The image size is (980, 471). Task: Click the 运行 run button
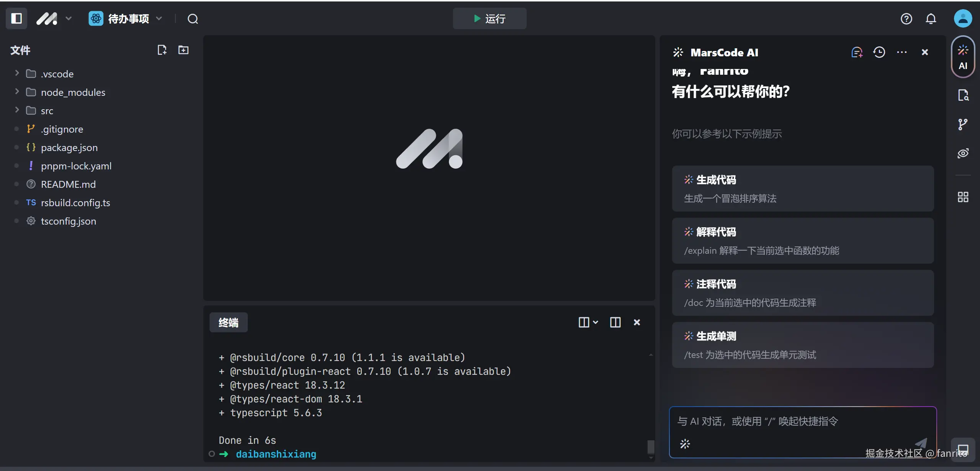tap(489, 19)
